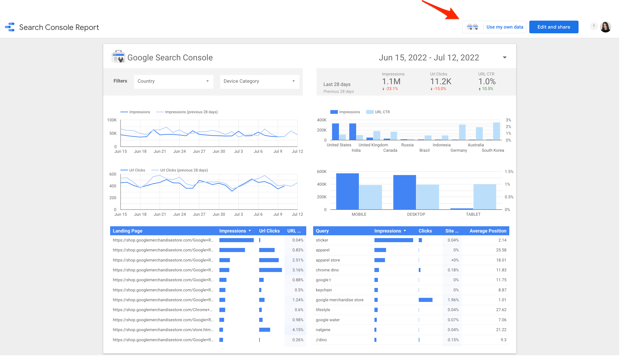Select the //dino query row
The height and width of the screenshot is (364, 628).
point(411,340)
